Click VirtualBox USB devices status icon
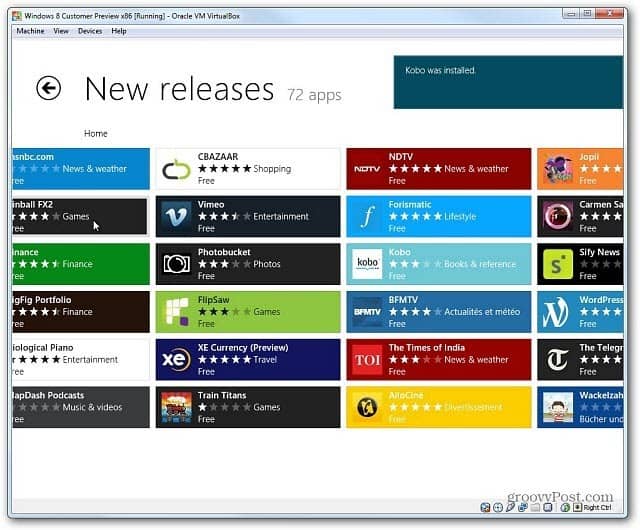Image resolution: width=640 pixels, height=530 pixels. click(511, 508)
